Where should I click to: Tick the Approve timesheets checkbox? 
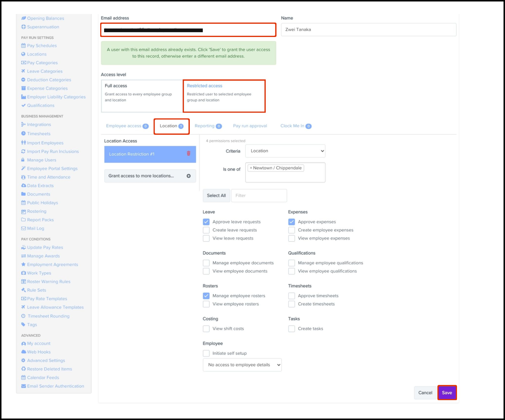291,296
